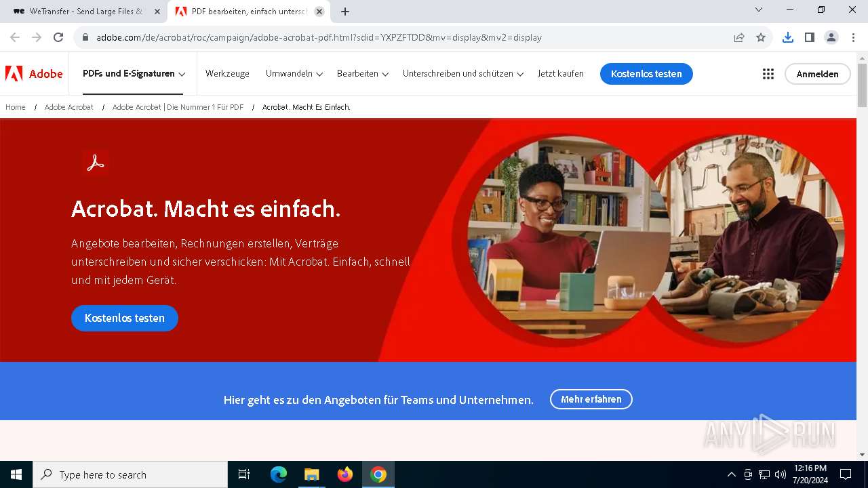
Task: Click the Windows search box
Action: point(130,474)
